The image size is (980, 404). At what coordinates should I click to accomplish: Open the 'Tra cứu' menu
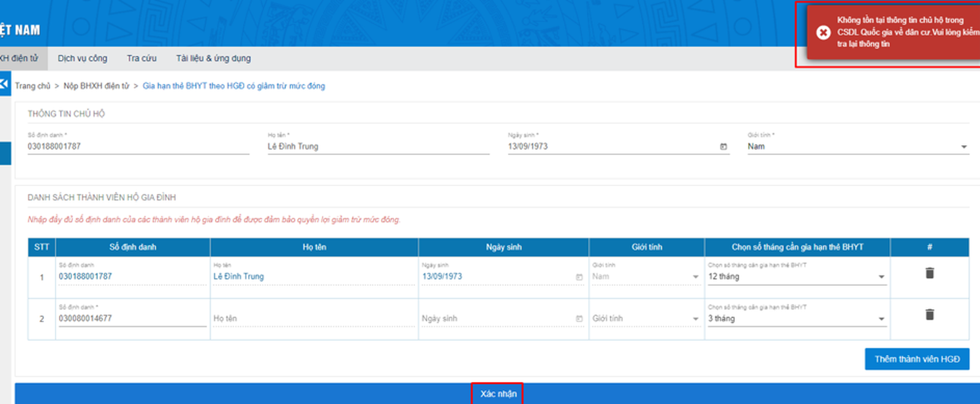point(141,58)
